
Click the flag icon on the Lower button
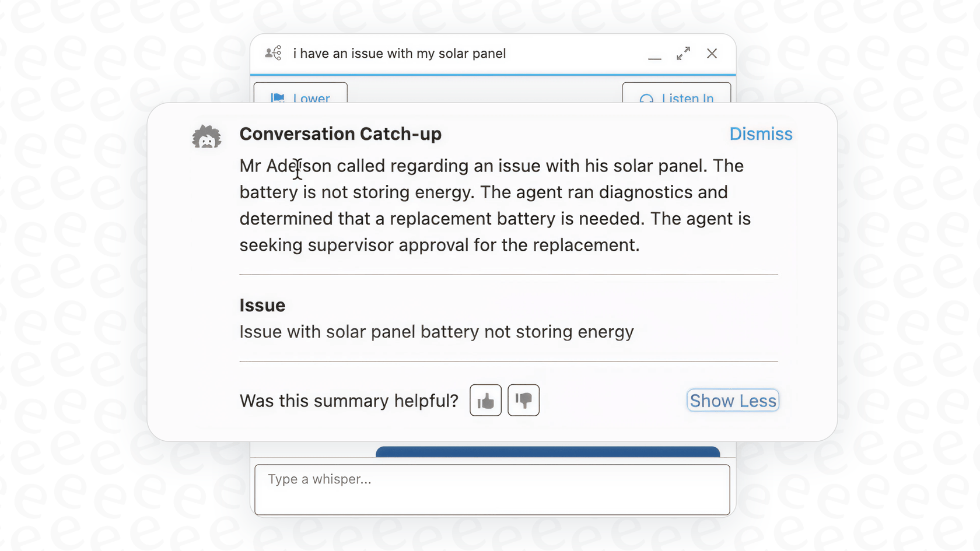pos(278,98)
